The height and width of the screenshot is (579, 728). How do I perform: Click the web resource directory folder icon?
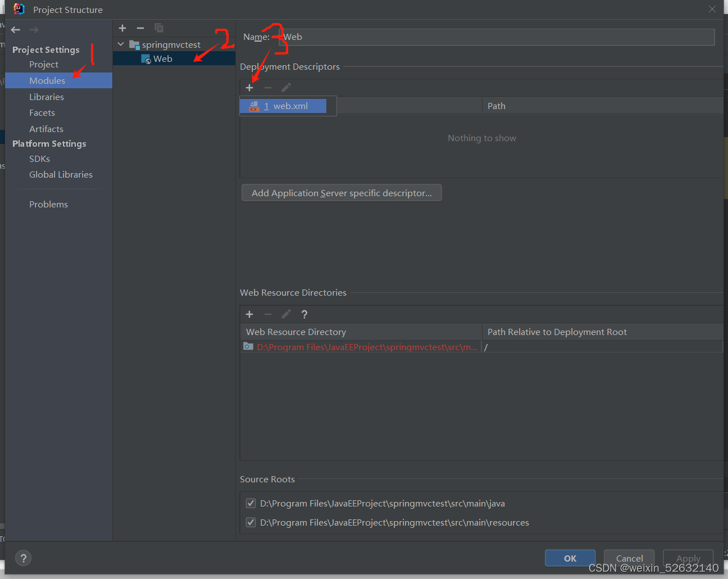pos(248,347)
